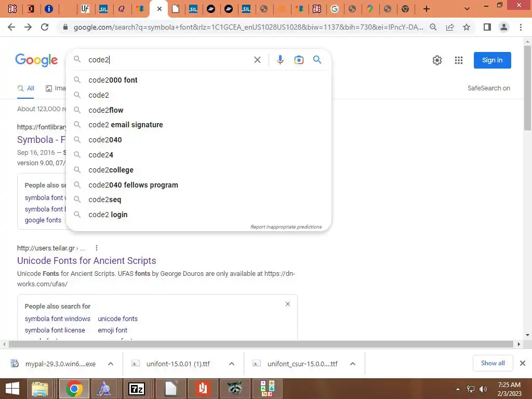Select the code2college suggestion
The image size is (532, 399).
pos(198,170)
